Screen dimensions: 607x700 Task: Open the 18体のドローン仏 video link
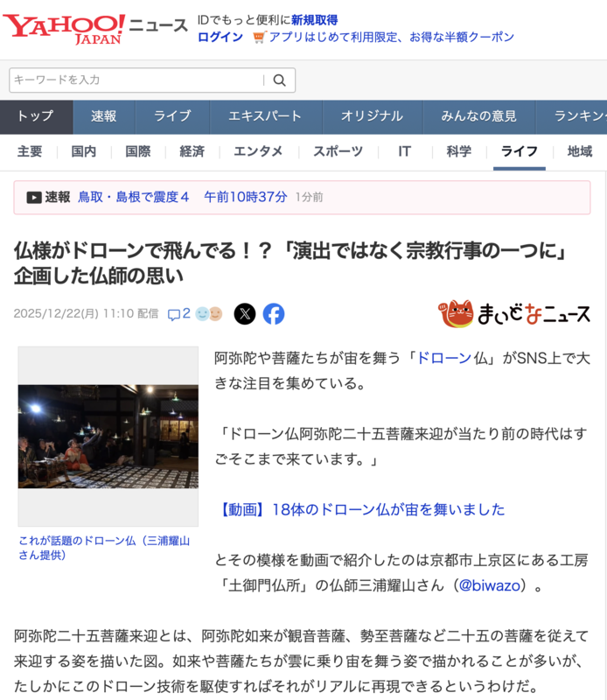coord(362,509)
